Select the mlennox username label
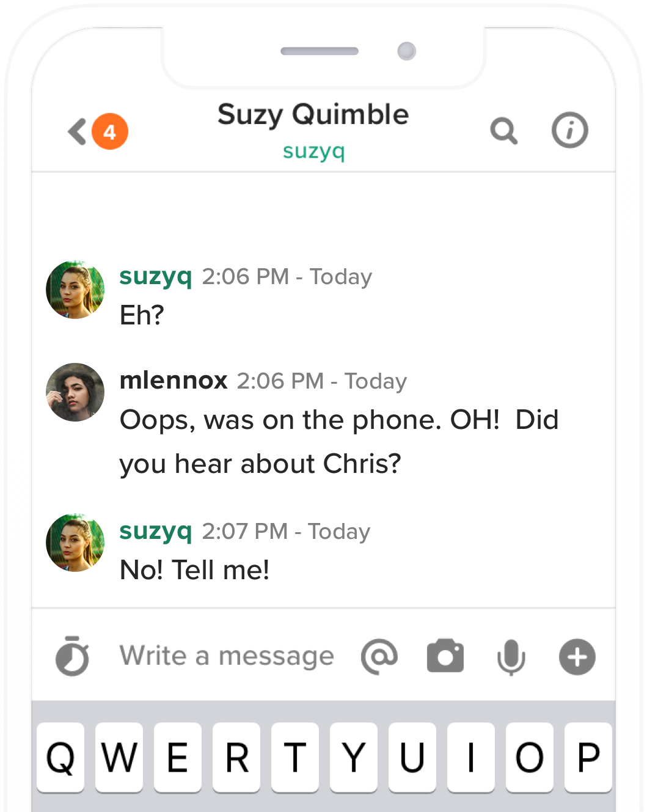647x812 pixels. pyautogui.click(x=174, y=380)
